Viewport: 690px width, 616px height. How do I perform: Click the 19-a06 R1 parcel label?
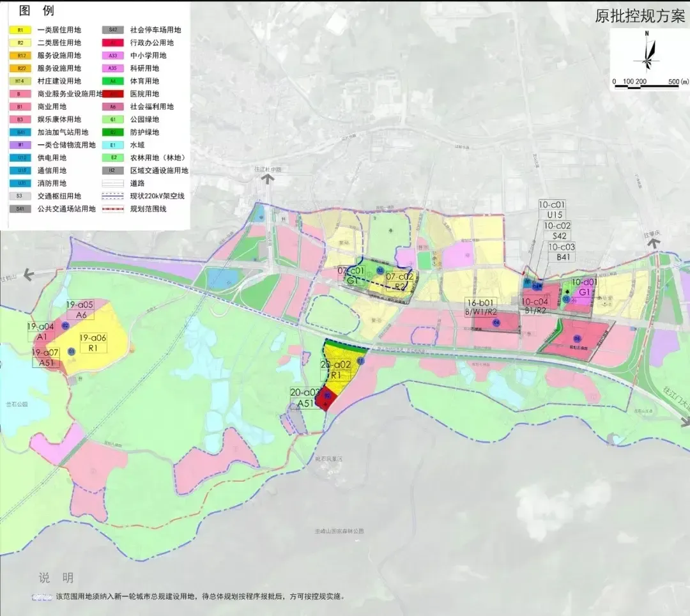93,343
